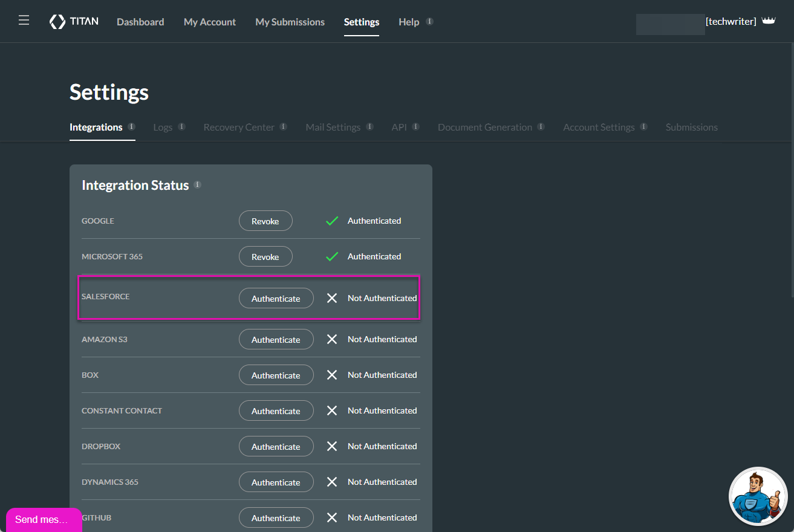Click the X icon in Amazon S3 row
Viewport: 794px width, 532px height.
point(332,339)
